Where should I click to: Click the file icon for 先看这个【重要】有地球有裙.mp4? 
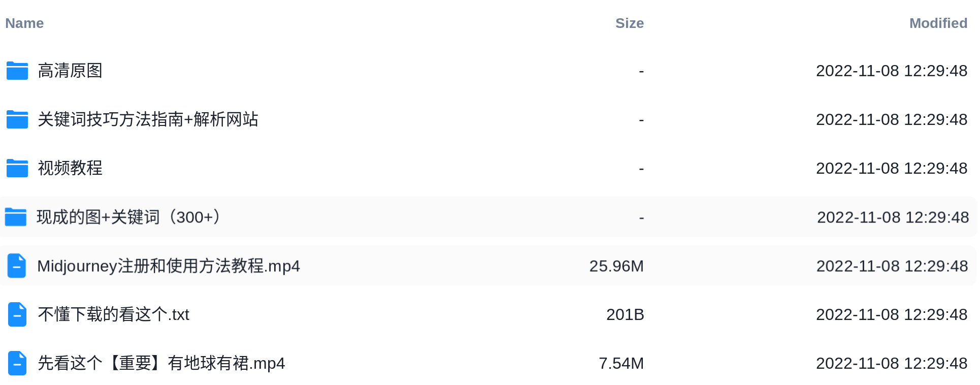coord(17,363)
